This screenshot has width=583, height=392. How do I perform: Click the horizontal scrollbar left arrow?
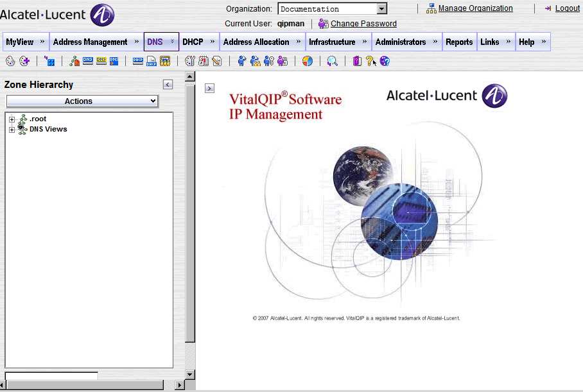tap(2, 385)
